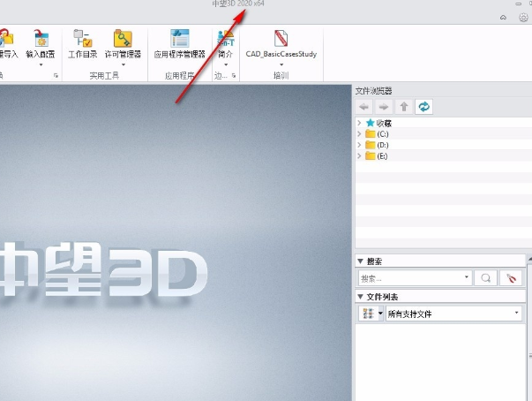Expand the (C:) drive node
The height and width of the screenshot is (401, 532).
[359, 133]
